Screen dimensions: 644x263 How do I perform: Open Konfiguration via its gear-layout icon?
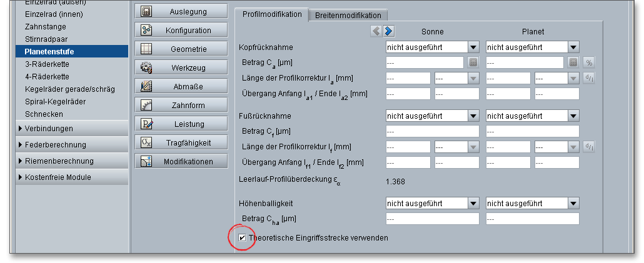[147, 30]
